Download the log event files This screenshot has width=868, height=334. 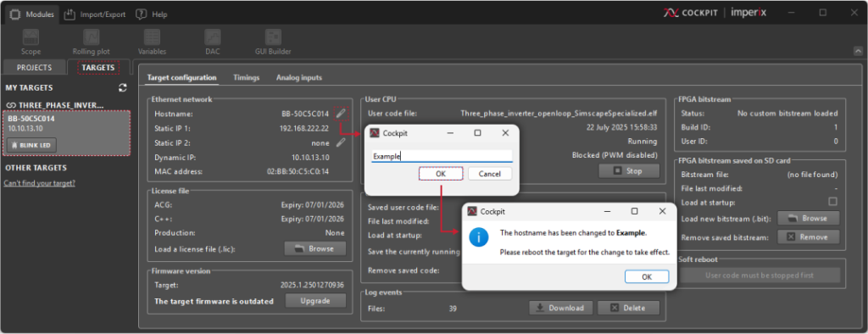coord(561,308)
